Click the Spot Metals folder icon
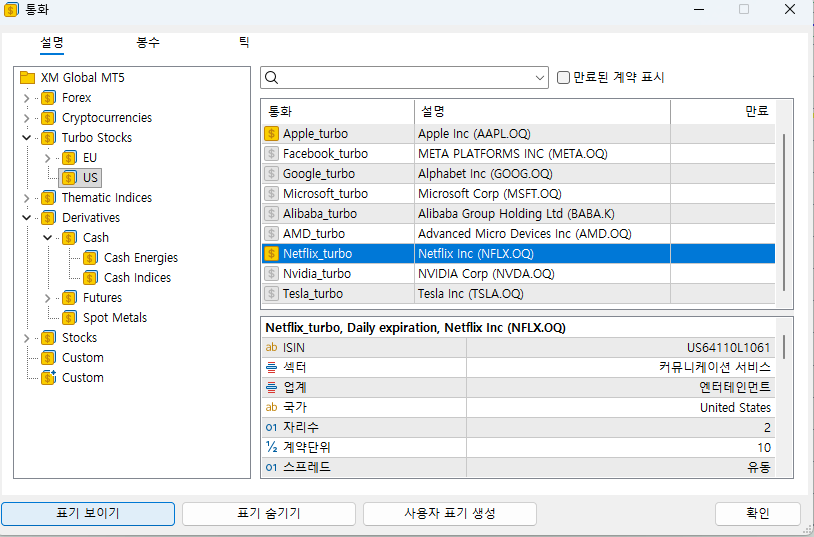814x537 pixels. [x=69, y=318]
